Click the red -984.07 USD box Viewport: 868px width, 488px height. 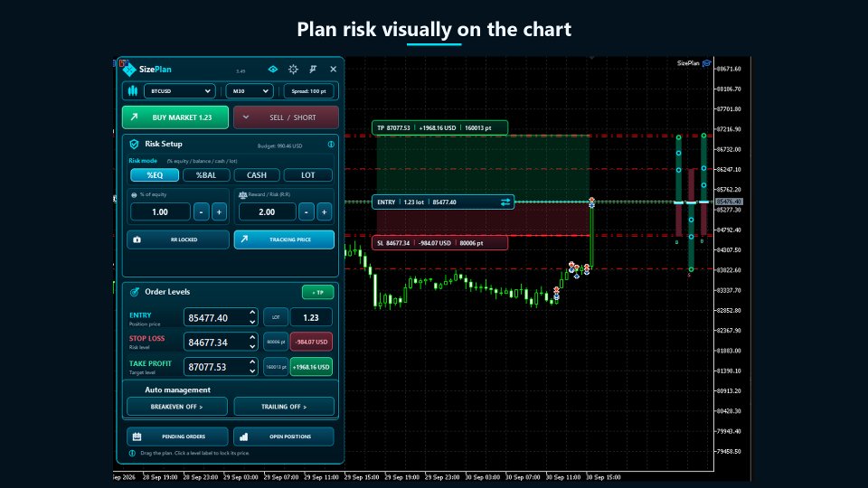pos(311,342)
